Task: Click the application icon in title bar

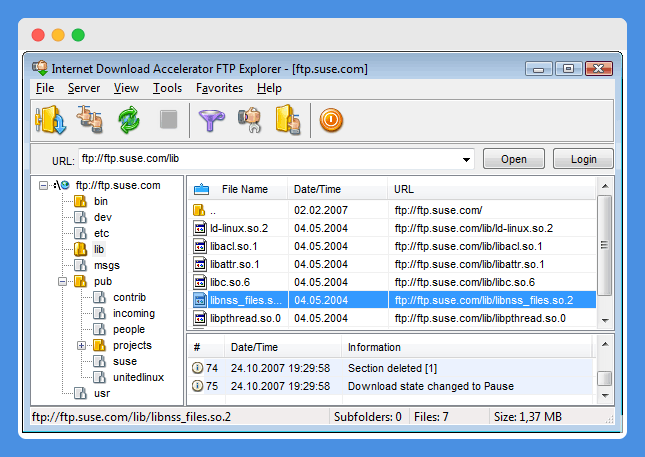Action: click(x=40, y=68)
